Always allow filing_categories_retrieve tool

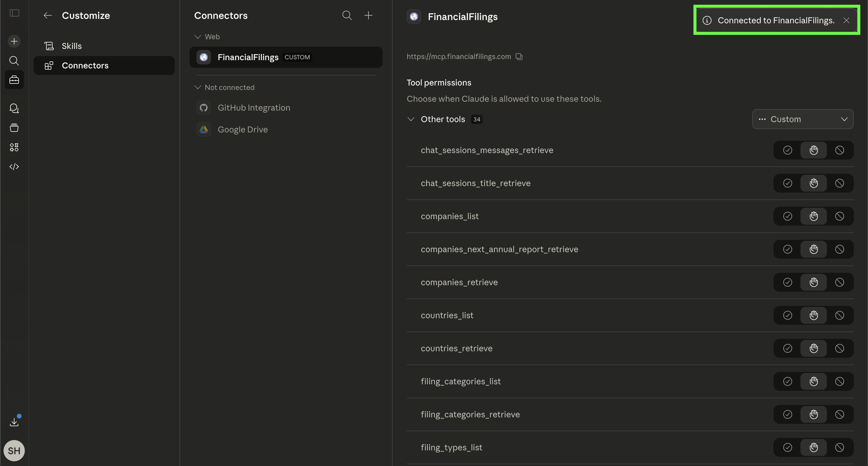(x=787, y=414)
